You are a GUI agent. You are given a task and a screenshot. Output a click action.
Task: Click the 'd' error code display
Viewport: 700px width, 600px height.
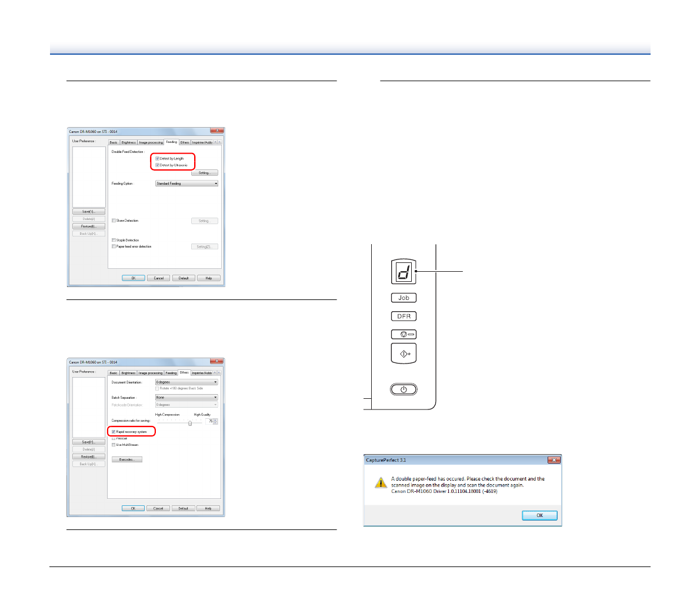pos(404,272)
